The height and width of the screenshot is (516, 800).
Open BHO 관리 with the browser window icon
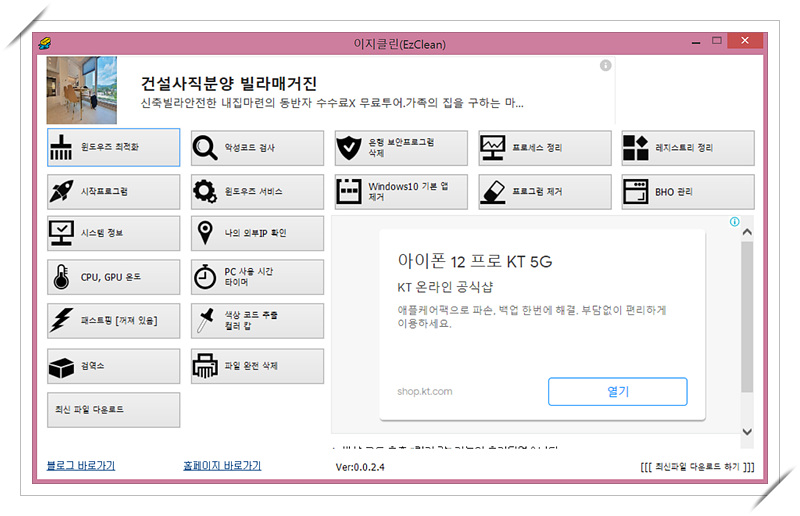pos(688,192)
